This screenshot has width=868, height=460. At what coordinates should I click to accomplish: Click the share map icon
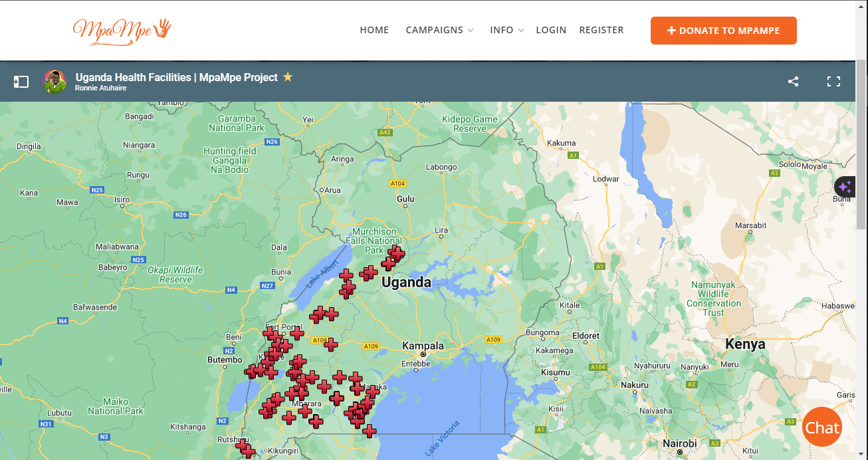793,82
